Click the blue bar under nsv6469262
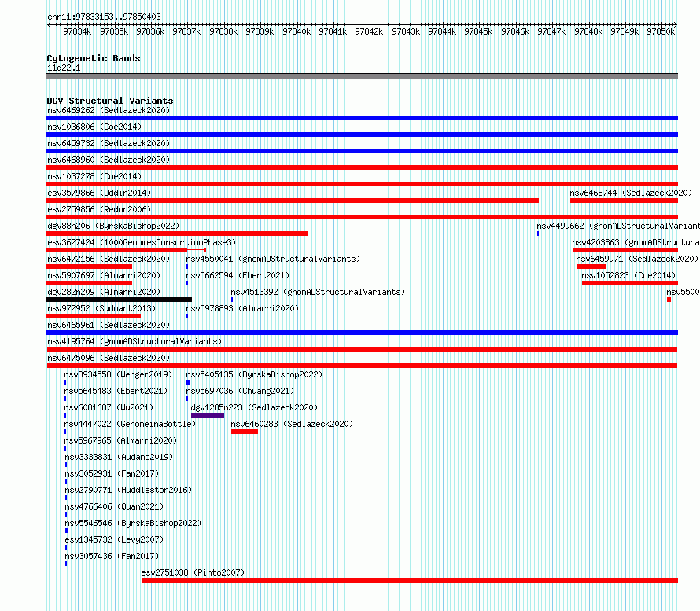Viewport: 700px width, 611px height. click(362, 118)
